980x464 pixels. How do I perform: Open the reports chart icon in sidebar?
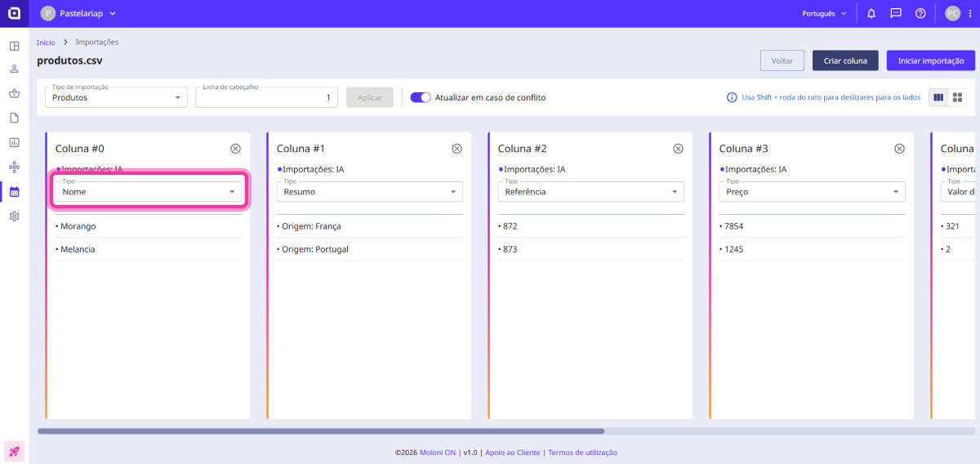(14, 142)
